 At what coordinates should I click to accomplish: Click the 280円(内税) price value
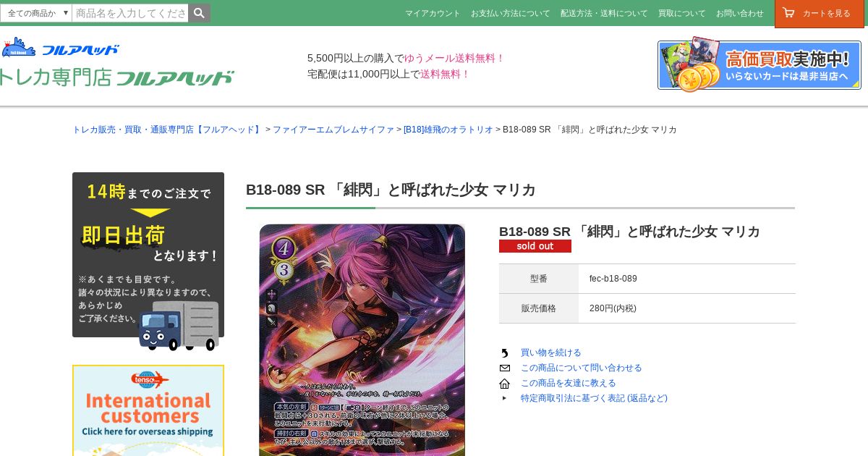coord(613,308)
